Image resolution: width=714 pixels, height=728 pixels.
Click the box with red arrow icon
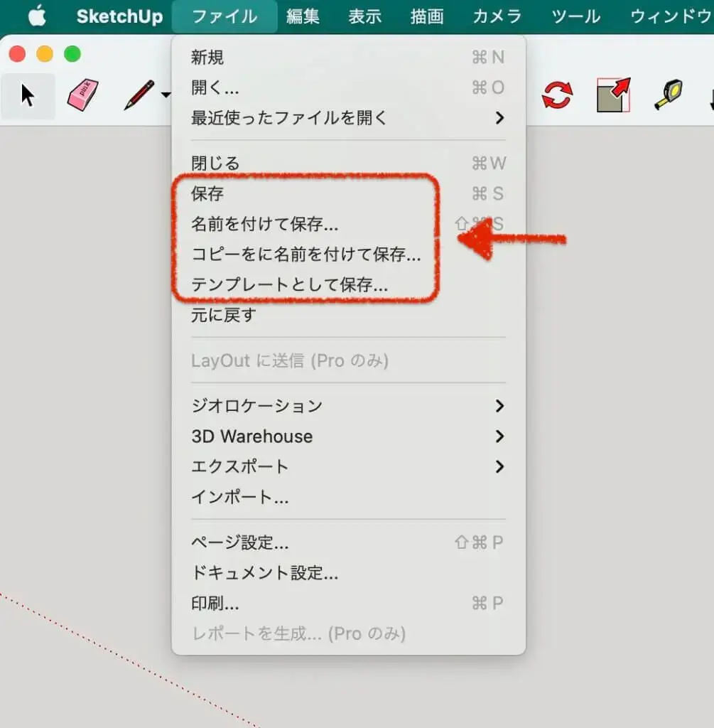613,95
